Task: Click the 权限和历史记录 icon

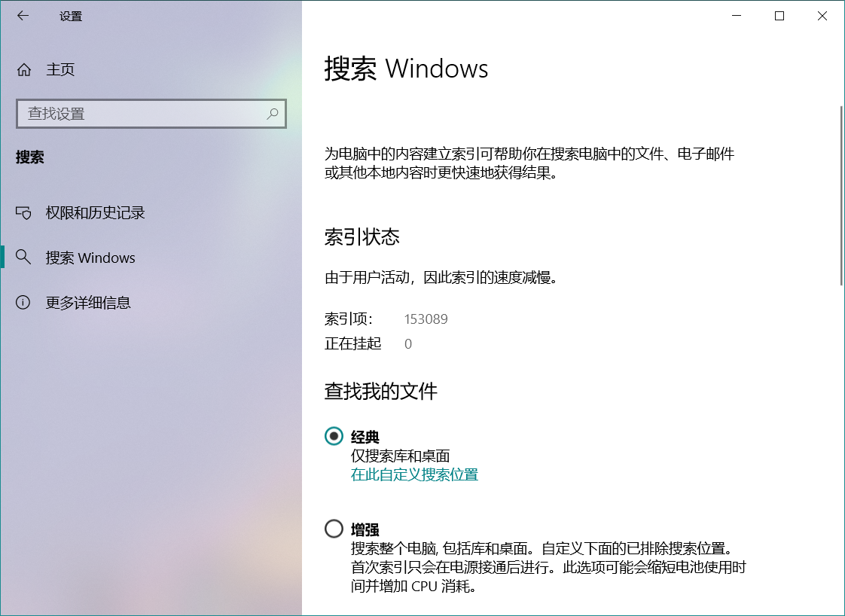Action: pyautogui.click(x=23, y=213)
